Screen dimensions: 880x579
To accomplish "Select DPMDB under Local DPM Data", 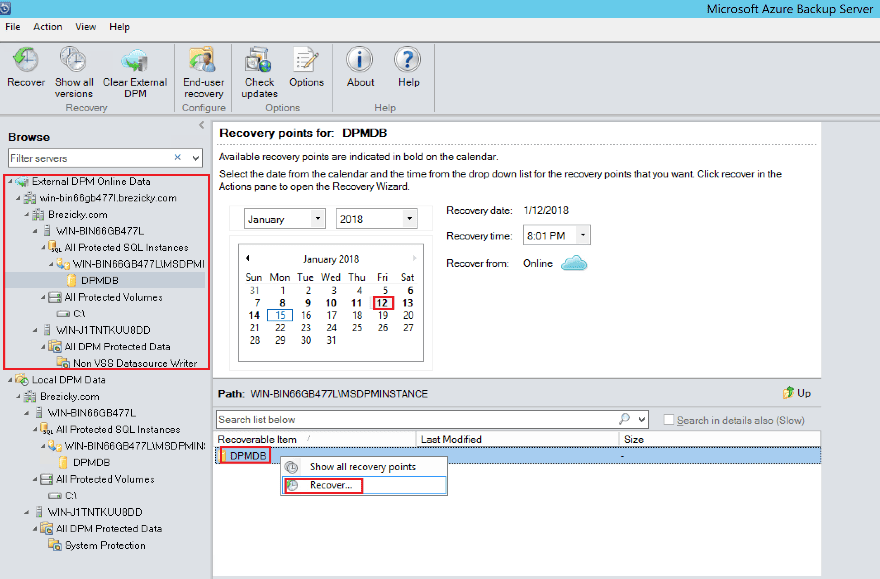I will [x=91, y=462].
